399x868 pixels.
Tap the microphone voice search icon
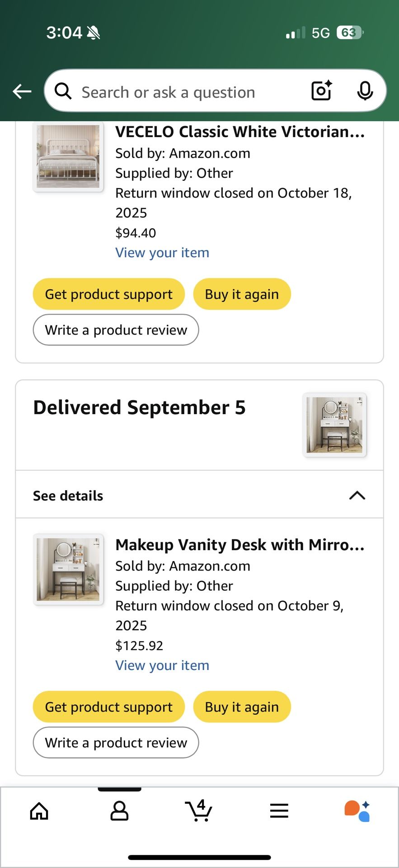(x=365, y=91)
